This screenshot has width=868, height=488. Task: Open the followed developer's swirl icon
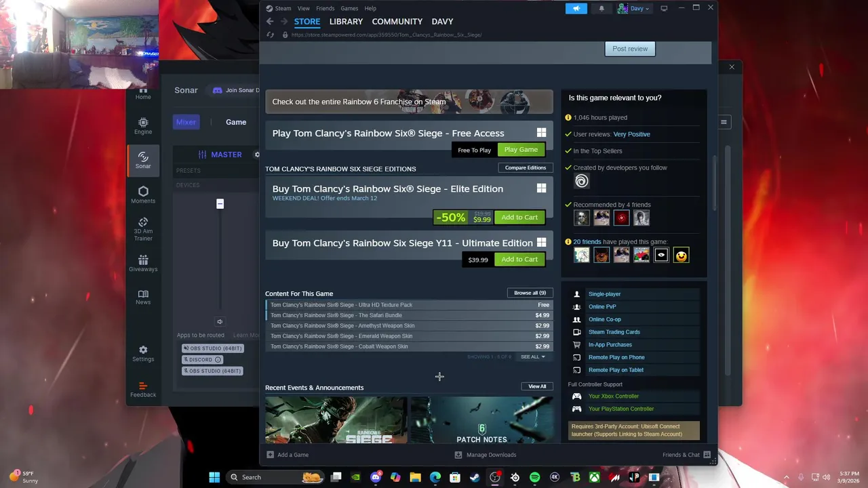(x=582, y=181)
